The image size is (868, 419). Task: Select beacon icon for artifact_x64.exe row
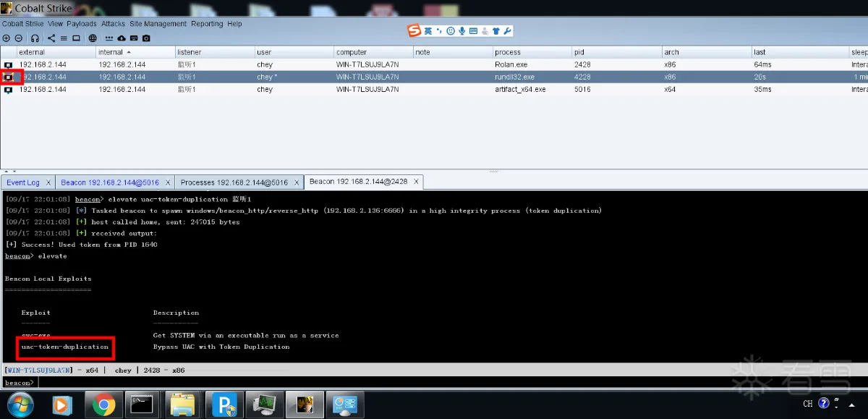tap(9, 90)
